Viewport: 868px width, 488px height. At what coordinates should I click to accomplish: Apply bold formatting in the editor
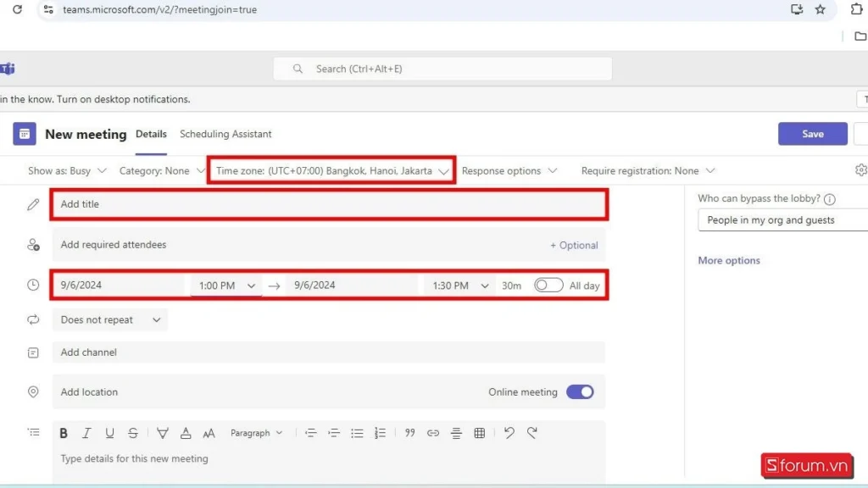(64, 433)
